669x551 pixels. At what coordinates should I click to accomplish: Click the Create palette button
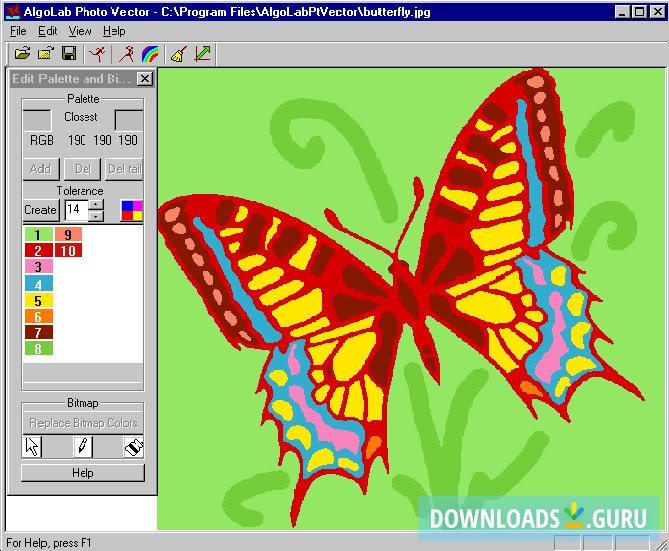[41, 210]
